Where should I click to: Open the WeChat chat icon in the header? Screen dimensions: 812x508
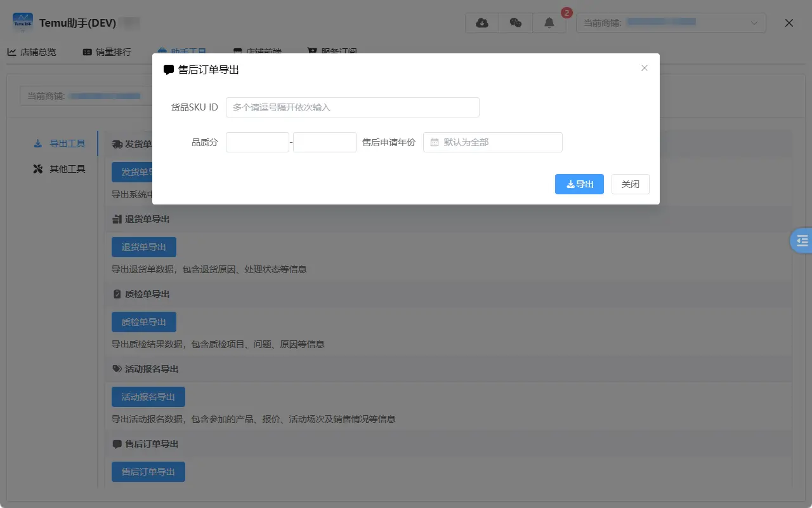tap(515, 22)
